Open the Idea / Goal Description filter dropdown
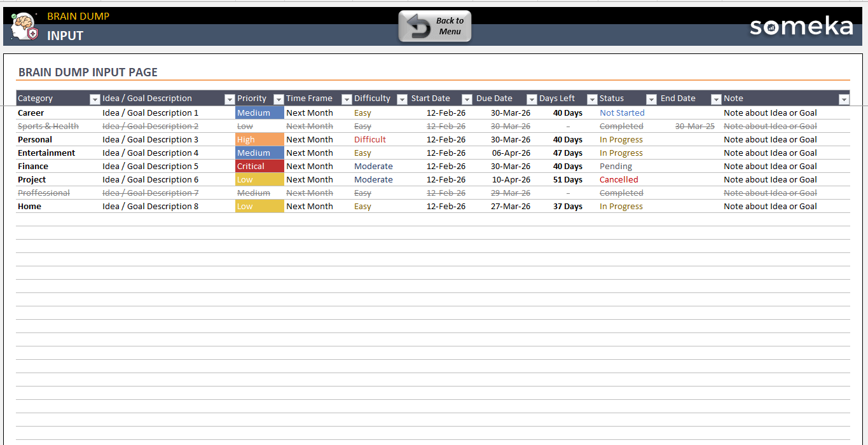This screenshot has height=445, width=868. coord(230,99)
